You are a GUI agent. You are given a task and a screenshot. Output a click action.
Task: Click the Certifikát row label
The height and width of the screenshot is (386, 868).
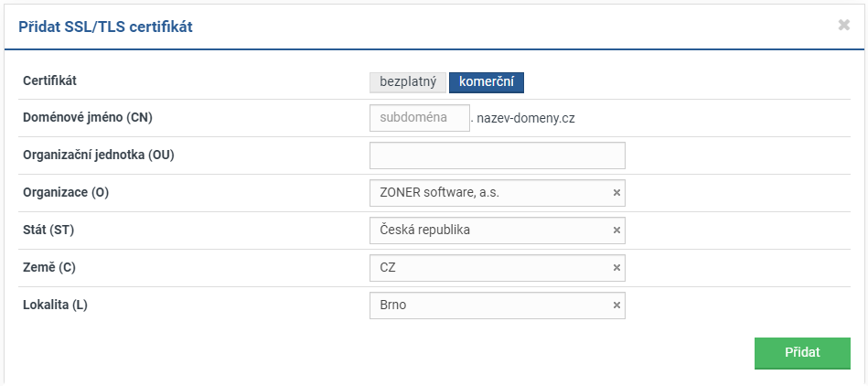click(49, 80)
